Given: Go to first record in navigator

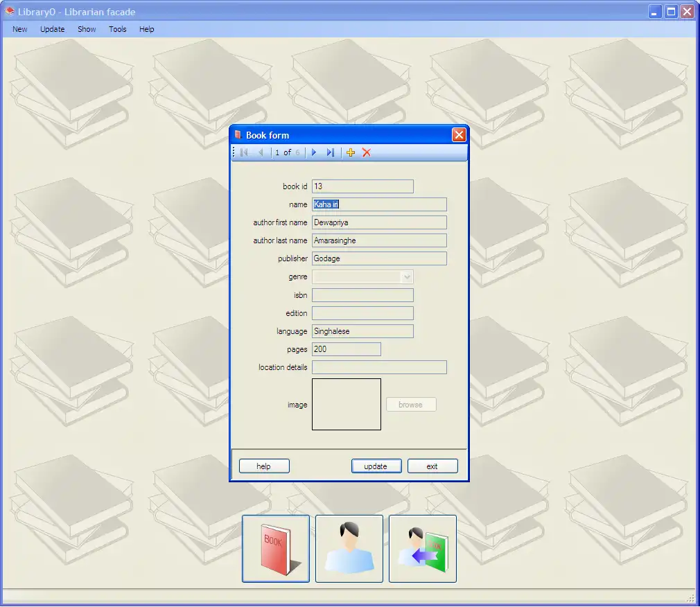Looking at the screenshot, I should (x=244, y=152).
